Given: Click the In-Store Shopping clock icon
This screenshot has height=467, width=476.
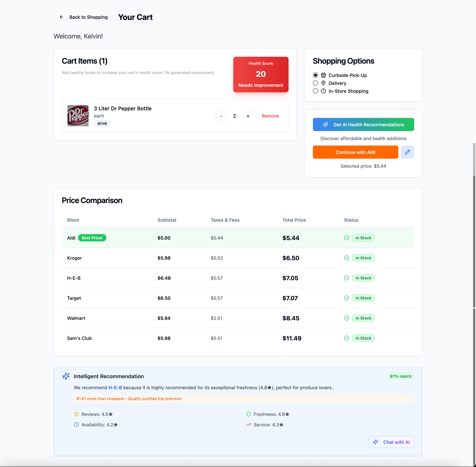Looking at the screenshot, I should click(323, 91).
